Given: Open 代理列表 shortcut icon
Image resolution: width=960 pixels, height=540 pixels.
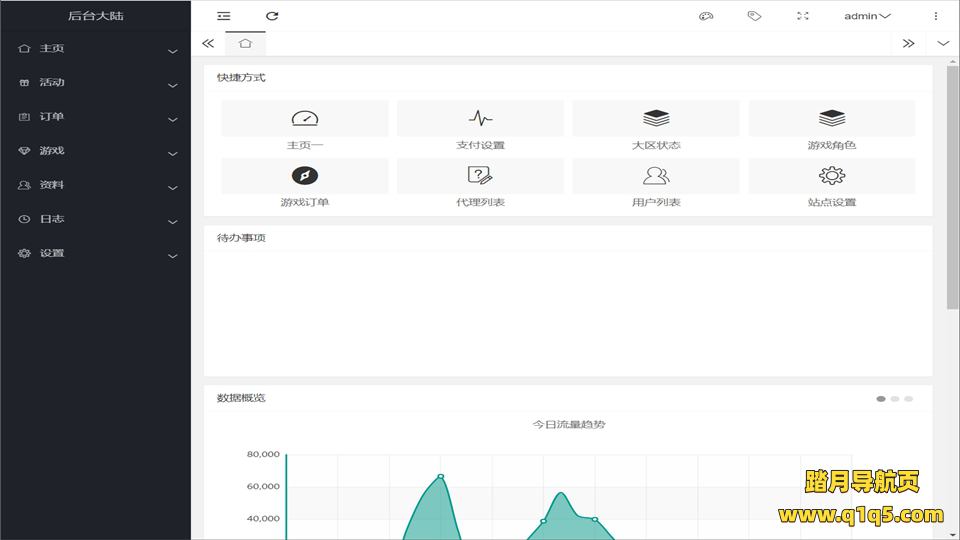Looking at the screenshot, I should [x=480, y=176].
